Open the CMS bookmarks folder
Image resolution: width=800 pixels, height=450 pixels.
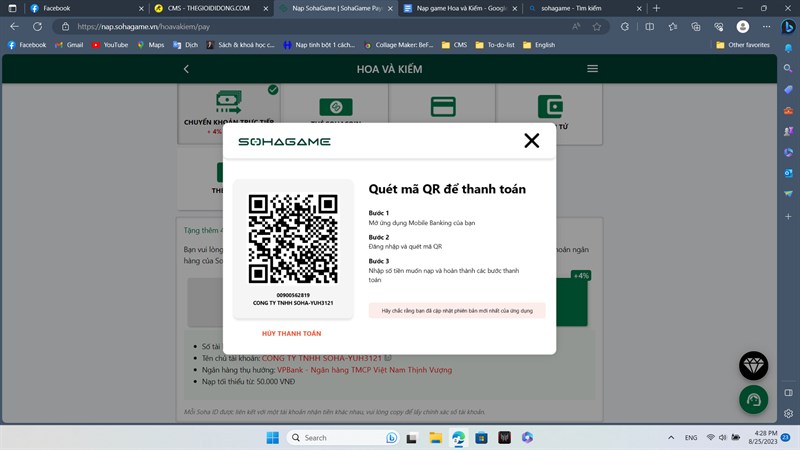tap(454, 45)
